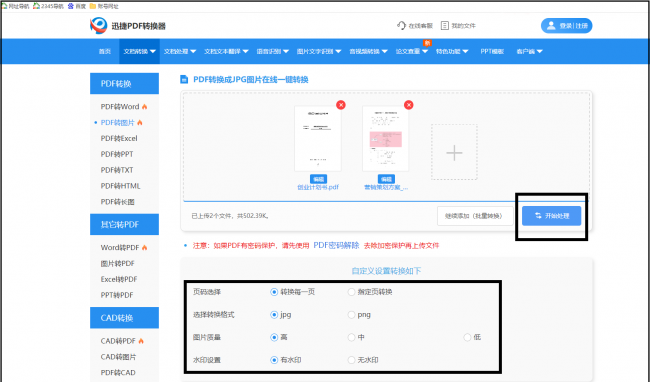Screen dimensions: 650x382
Task: Select 指定页转换 radio option
Action: 351,292
